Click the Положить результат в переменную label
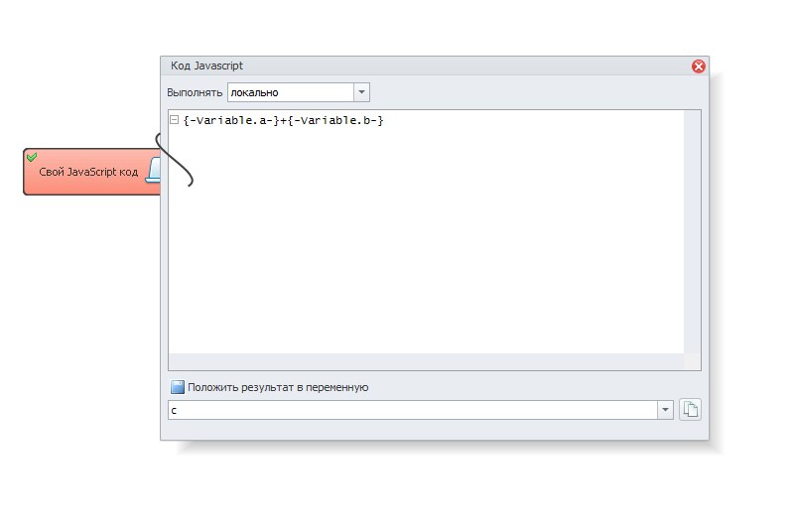 coord(278,387)
